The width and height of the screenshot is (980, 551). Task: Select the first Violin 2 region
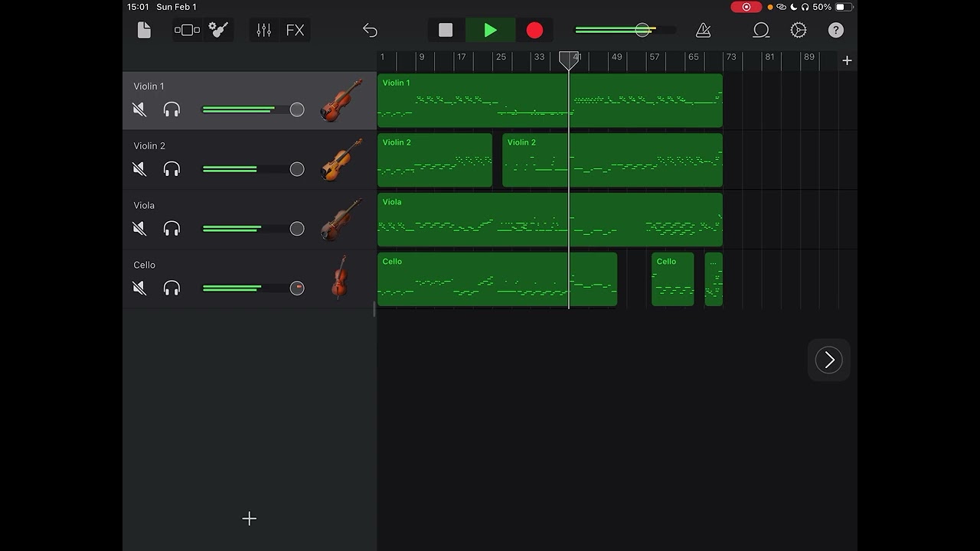click(435, 160)
